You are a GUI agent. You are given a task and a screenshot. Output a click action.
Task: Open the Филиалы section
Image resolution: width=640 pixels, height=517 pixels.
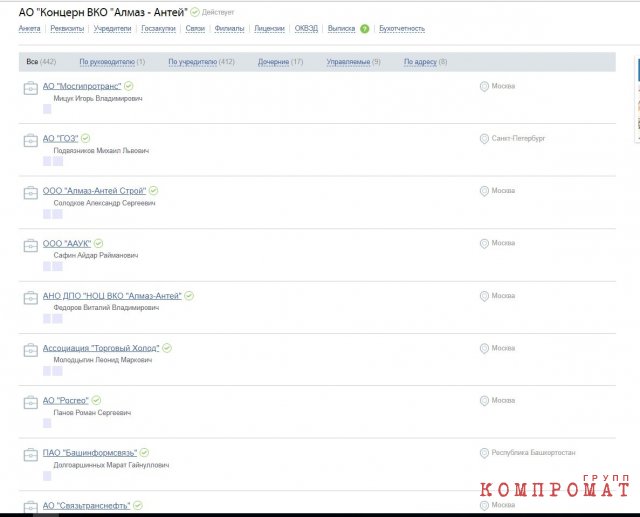point(229,29)
